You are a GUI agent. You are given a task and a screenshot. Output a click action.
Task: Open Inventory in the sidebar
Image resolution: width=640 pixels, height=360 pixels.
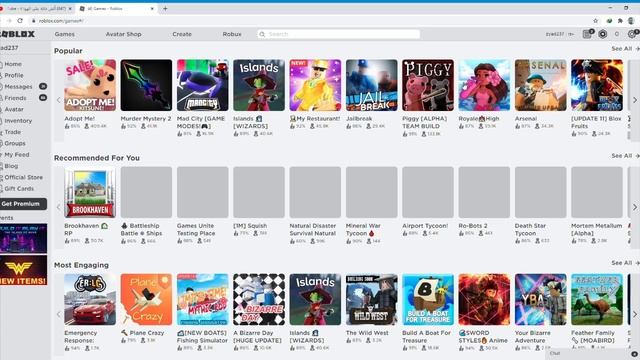[x=18, y=121]
